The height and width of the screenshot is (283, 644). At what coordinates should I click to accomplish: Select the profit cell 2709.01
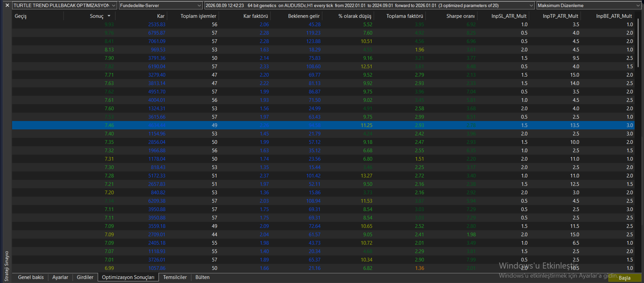[x=156, y=235]
